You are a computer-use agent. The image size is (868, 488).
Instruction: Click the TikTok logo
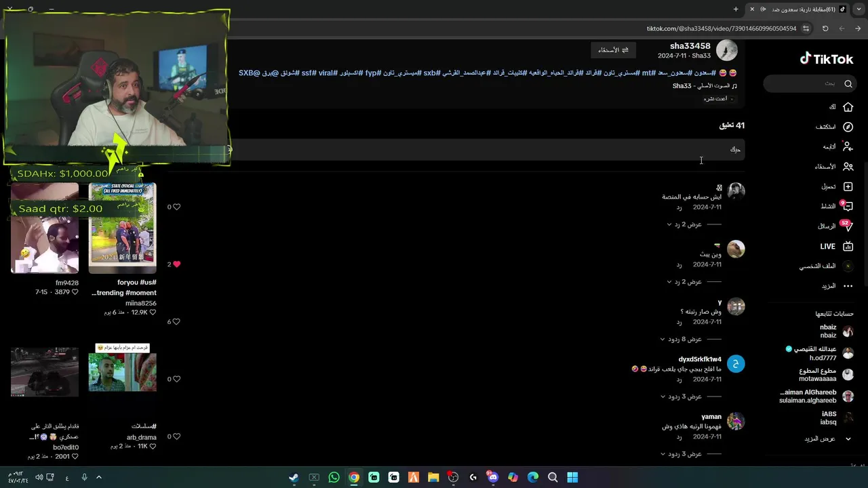coord(826,59)
